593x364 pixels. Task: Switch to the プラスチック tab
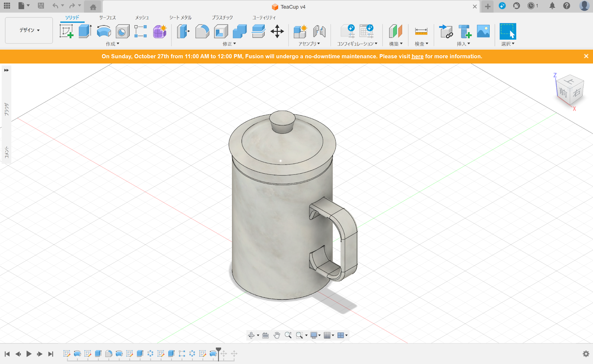pos(222,17)
